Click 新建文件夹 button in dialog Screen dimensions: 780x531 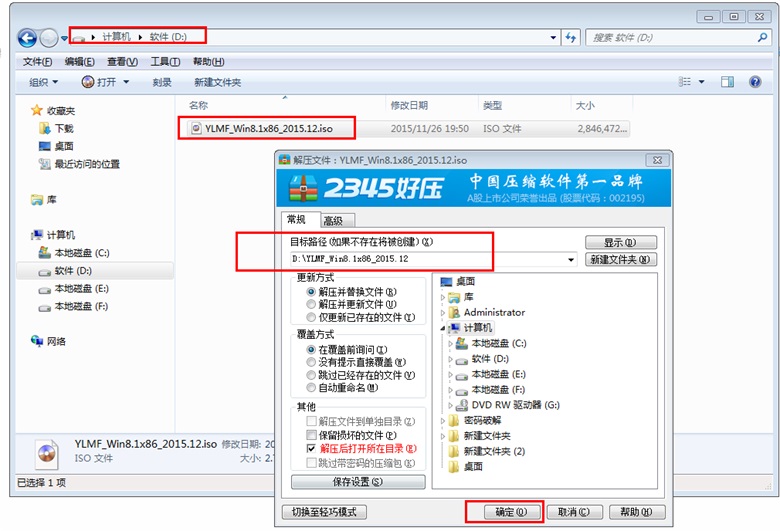(620, 259)
